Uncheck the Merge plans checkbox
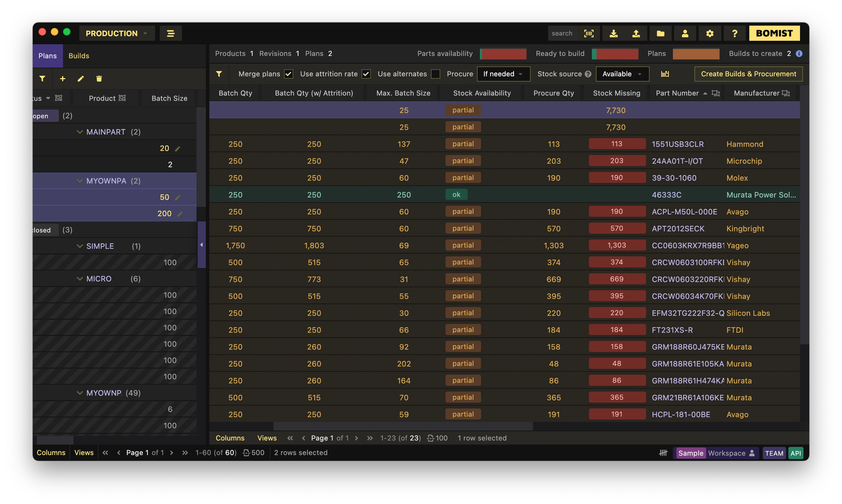Screen dimensions: 842x504 (x=288, y=74)
